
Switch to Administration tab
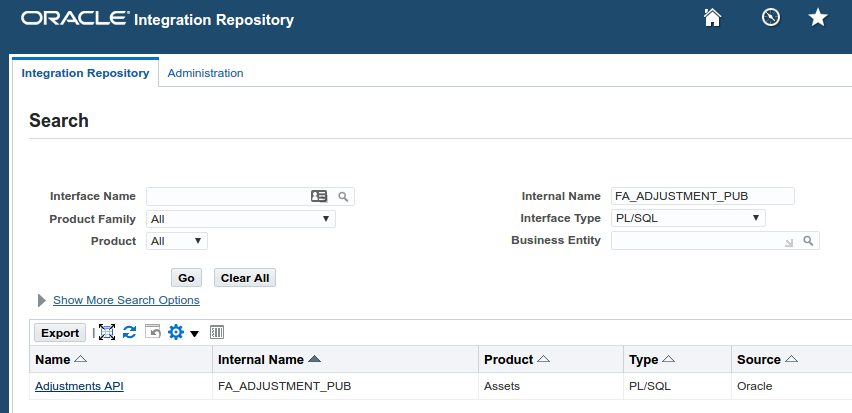click(205, 73)
